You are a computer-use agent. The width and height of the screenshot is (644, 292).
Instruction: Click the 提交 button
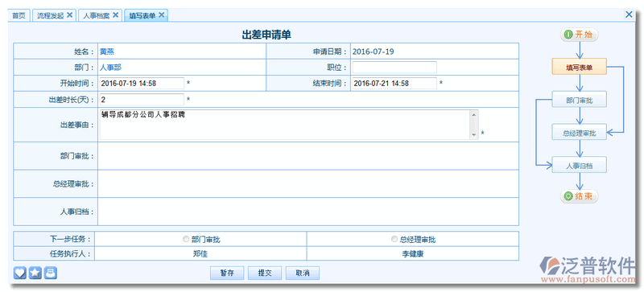265,273
